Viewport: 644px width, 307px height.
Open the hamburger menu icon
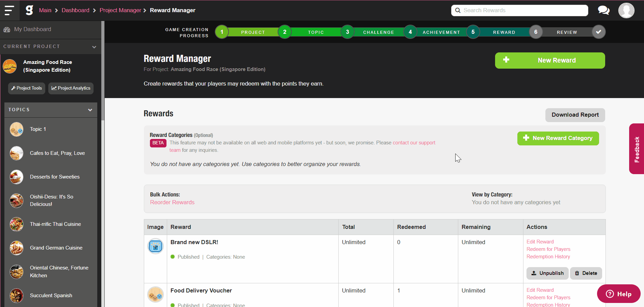pyautogui.click(x=9, y=10)
